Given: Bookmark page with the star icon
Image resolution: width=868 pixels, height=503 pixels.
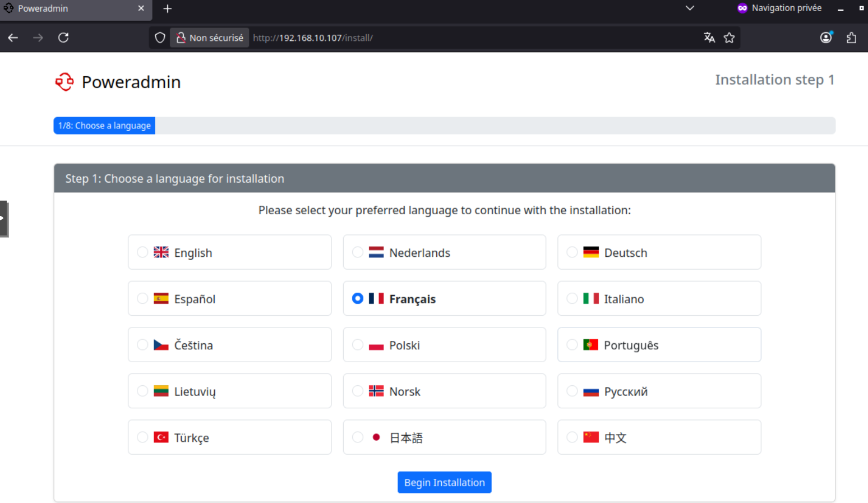Looking at the screenshot, I should coord(729,38).
